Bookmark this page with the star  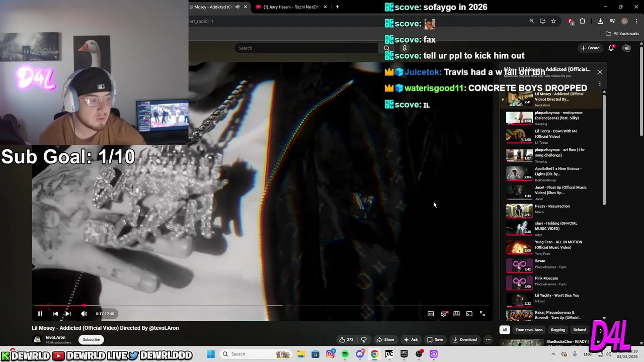coord(553,21)
